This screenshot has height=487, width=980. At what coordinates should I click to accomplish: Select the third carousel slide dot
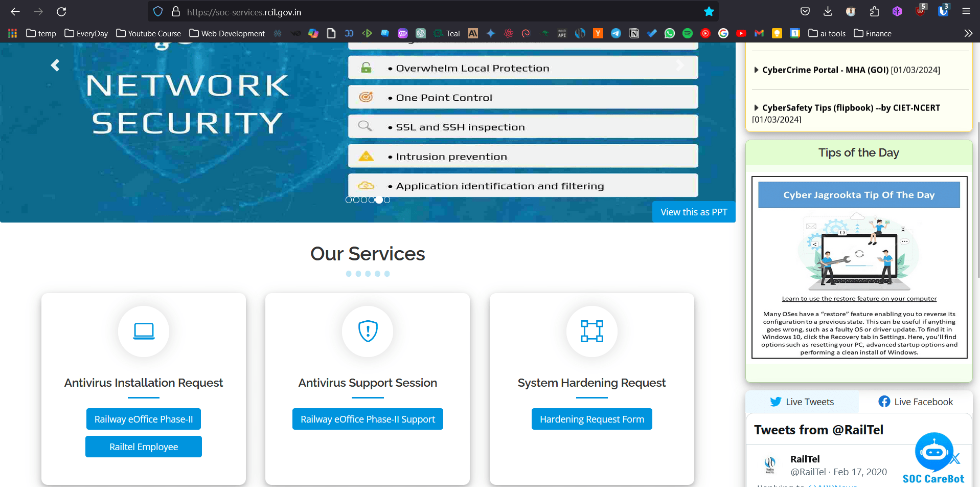coord(364,200)
